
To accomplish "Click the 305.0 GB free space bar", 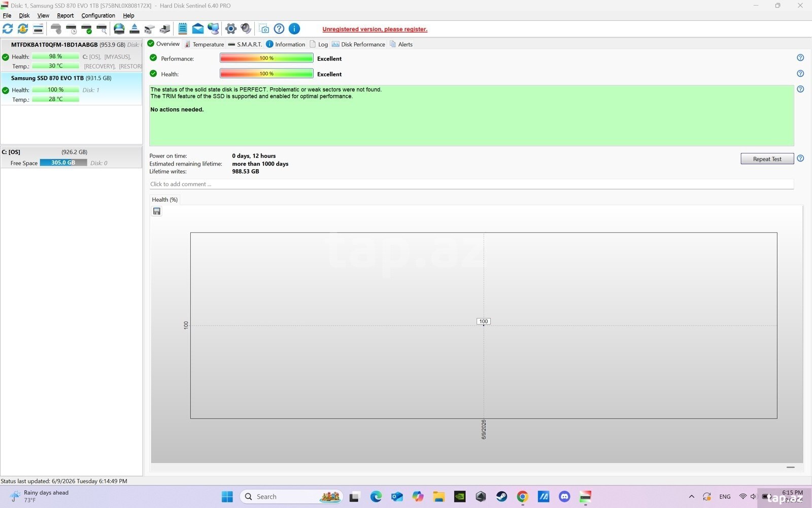I will click(63, 163).
